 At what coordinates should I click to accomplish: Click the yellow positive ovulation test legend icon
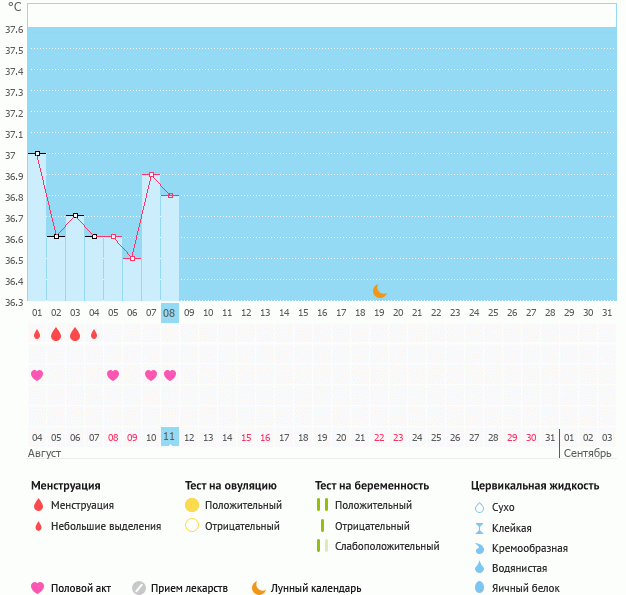pos(192,505)
